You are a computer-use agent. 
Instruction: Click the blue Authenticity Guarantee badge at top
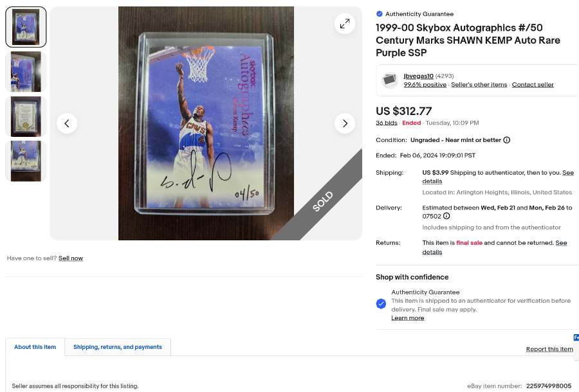379,14
